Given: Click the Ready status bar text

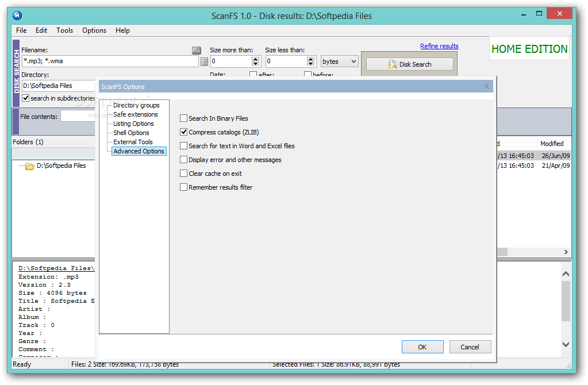Looking at the screenshot, I should (22, 364).
